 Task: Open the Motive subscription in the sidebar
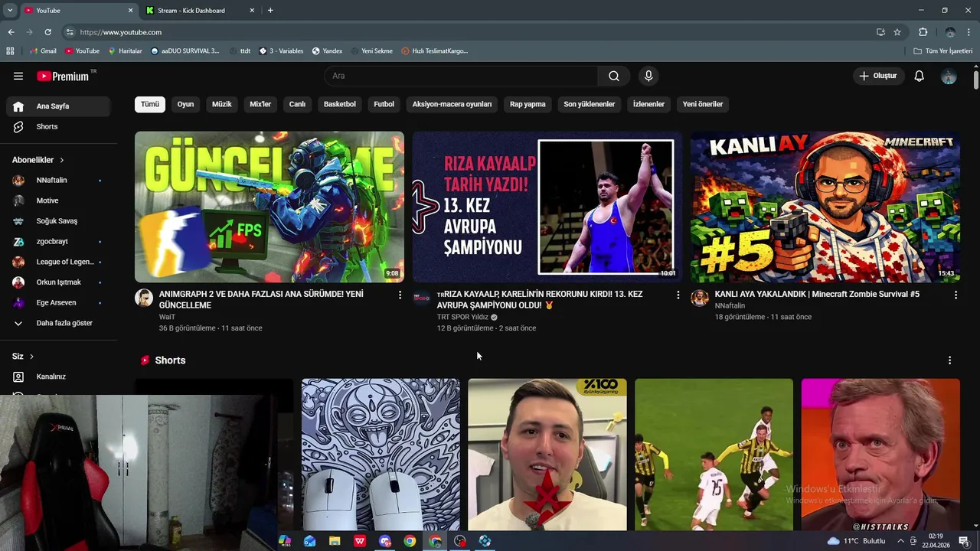tap(58, 201)
